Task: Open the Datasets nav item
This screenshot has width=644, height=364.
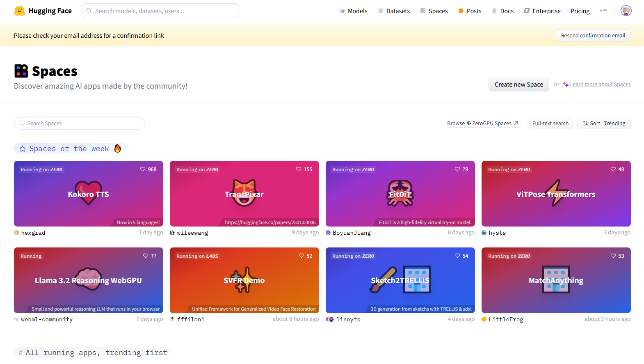Action: (394, 11)
